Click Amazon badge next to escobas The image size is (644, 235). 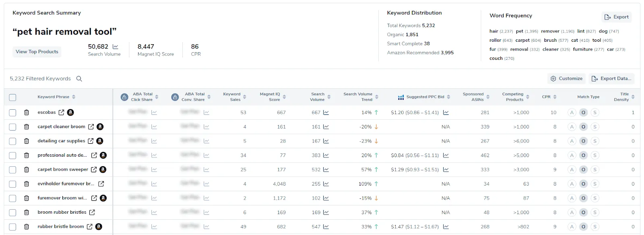[70, 112]
